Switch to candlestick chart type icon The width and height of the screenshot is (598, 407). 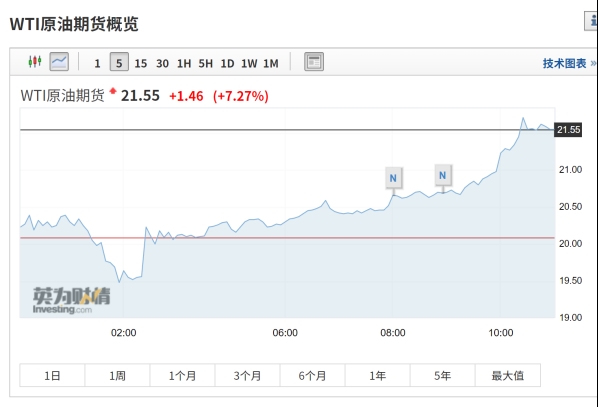(x=35, y=61)
